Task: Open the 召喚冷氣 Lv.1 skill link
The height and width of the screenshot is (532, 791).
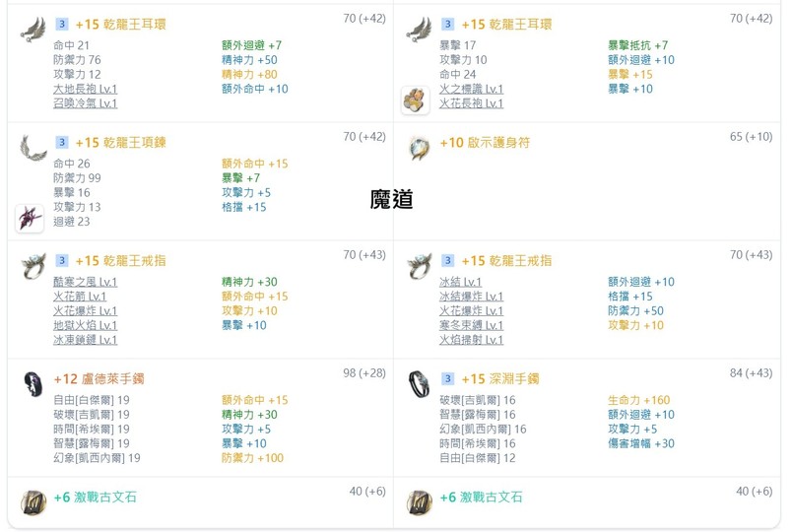Action: pyautogui.click(x=85, y=103)
